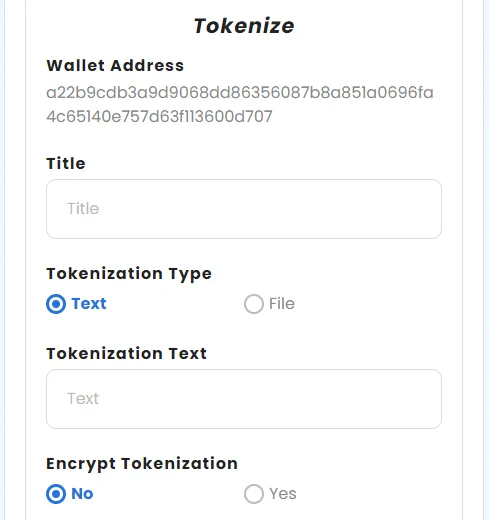Click the wallet address hash text
489x520 pixels.
(x=240, y=104)
